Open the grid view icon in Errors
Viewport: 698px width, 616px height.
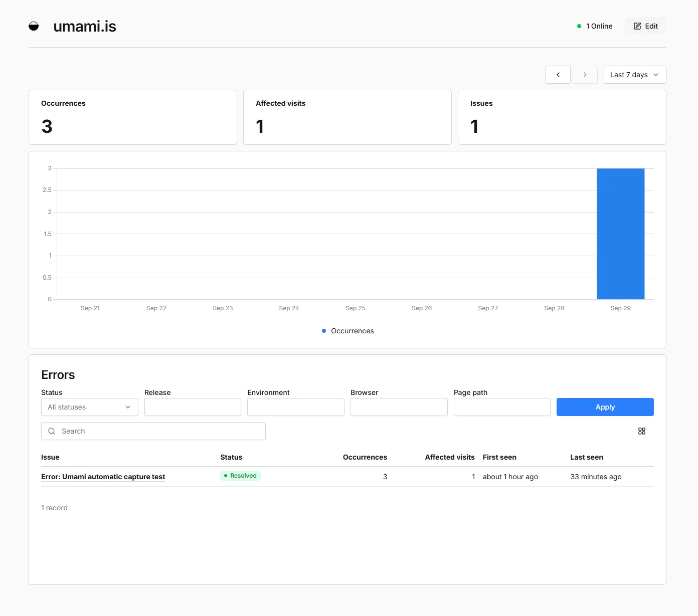click(x=642, y=431)
